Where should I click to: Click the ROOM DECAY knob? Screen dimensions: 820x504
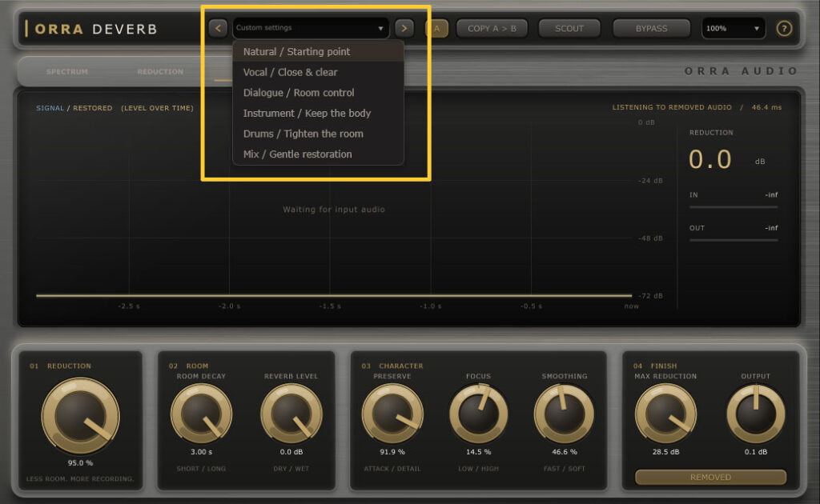(x=201, y=414)
